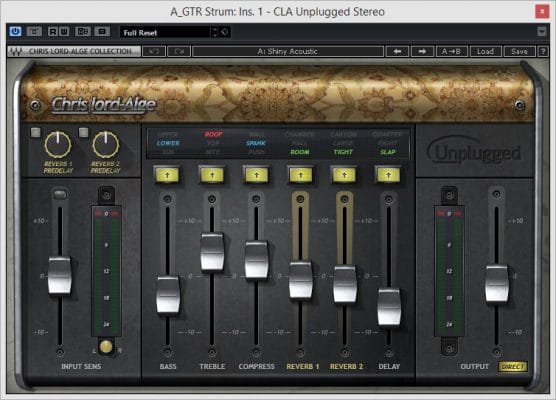Image resolution: width=556 pixels, height=400 pixels.
Task: Select LOWER bass mode label
Action: 168,143
